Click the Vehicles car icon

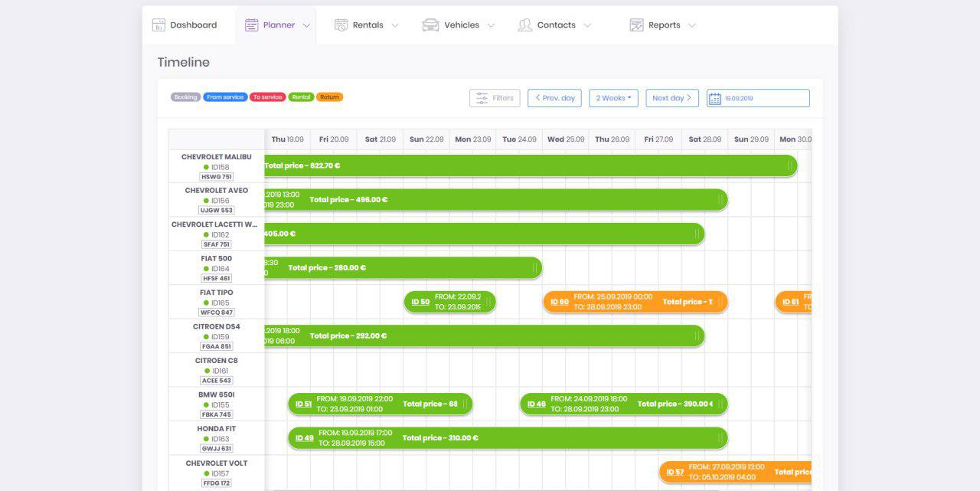click(430, 25)
